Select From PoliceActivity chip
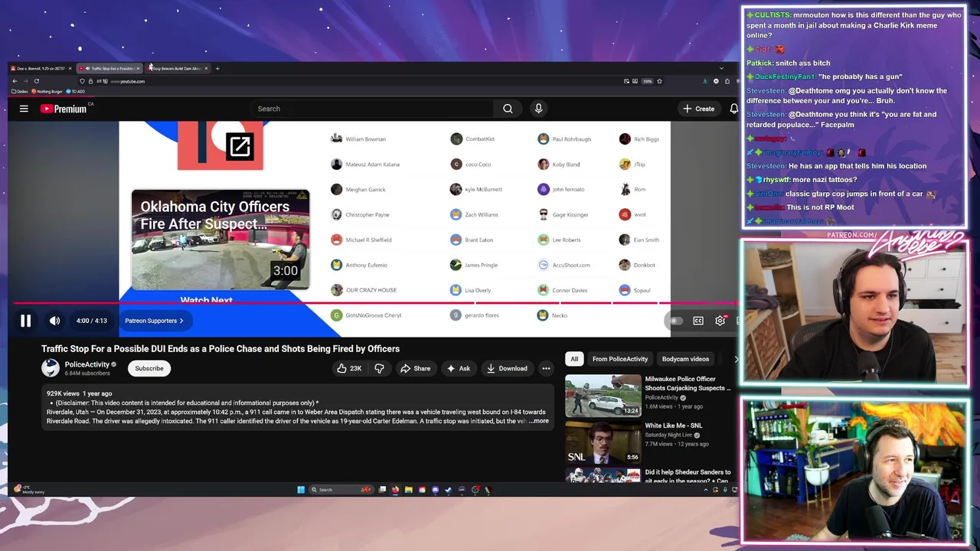This screenshot has height=551, width=980. pyautogui.click(x=620, y=359)
